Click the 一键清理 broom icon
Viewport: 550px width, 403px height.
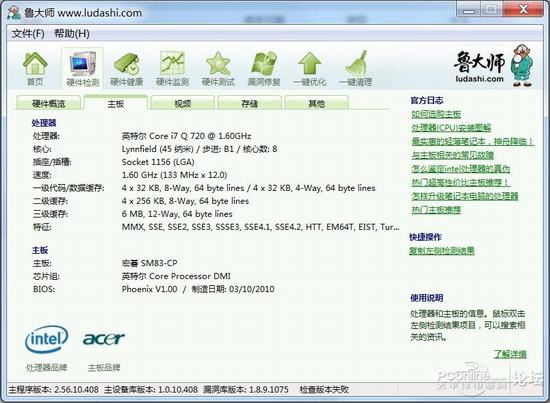point(356,69)
